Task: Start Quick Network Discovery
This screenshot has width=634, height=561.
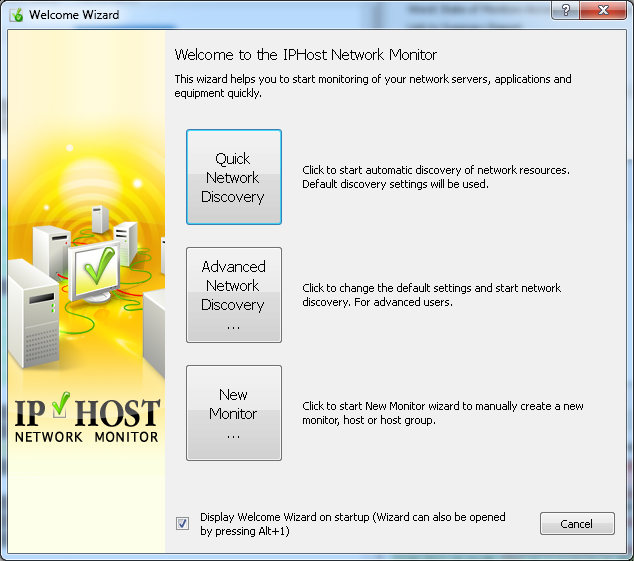Action: coord(234,177)
